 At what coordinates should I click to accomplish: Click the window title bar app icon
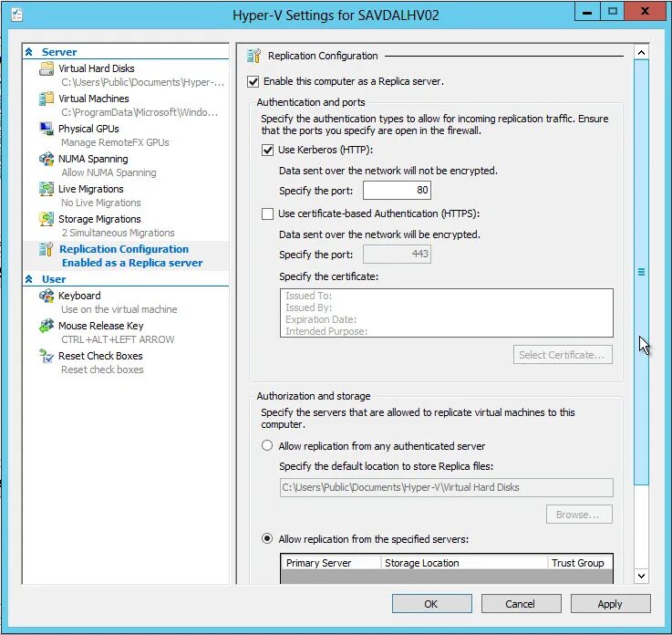[16, 15]
